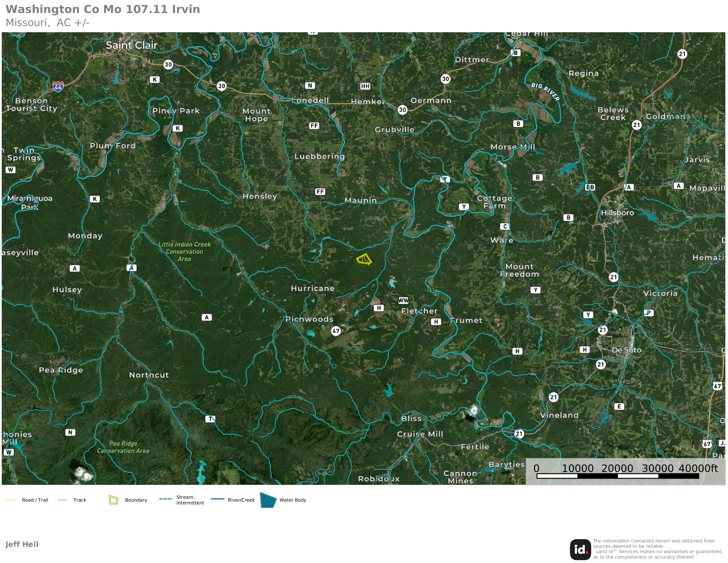The image size is (728, 563).
Task: Click the Interstate 44 highway shield
Action: pos(58,86)
